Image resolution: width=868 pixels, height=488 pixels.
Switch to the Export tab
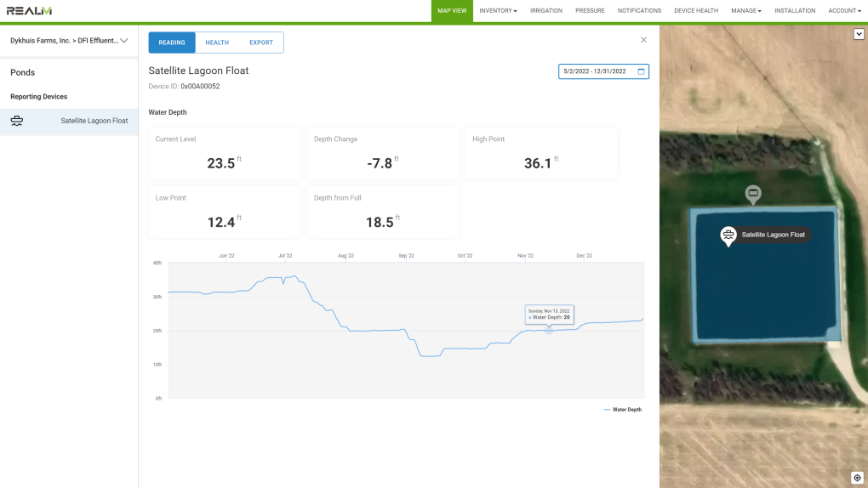261,43
